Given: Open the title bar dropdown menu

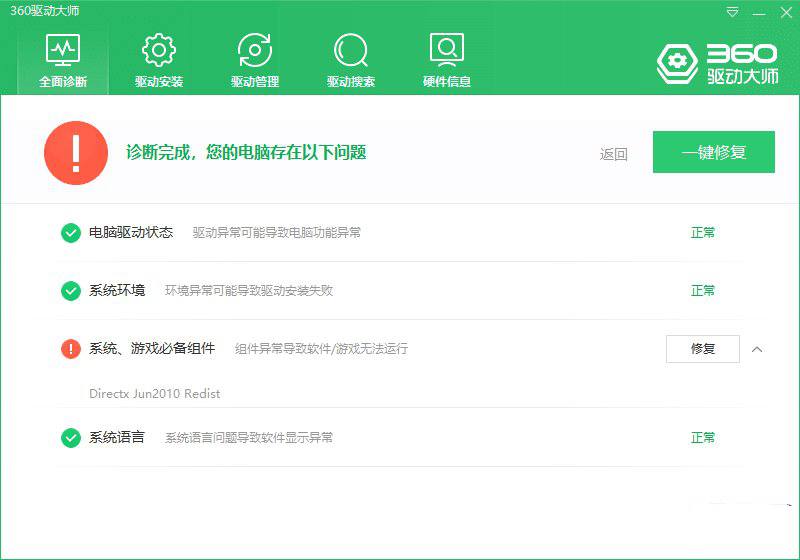Looking at the screenshot, I should (733, 12).
